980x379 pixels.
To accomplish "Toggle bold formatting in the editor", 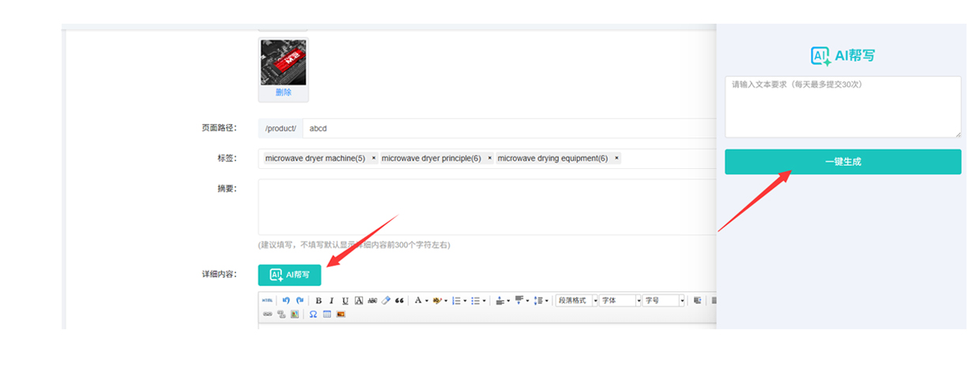I will (x=318, y=301).
